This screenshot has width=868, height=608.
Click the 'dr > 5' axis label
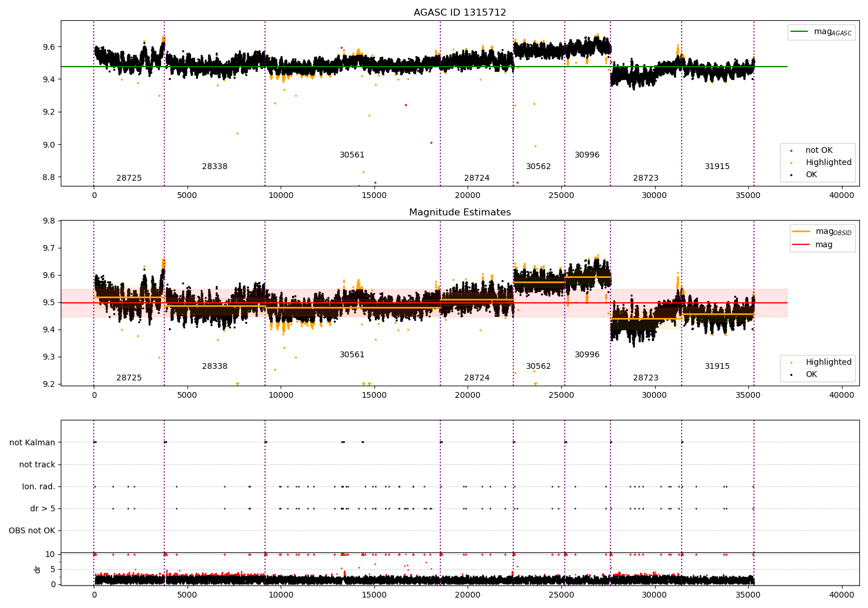coord(43,508)
